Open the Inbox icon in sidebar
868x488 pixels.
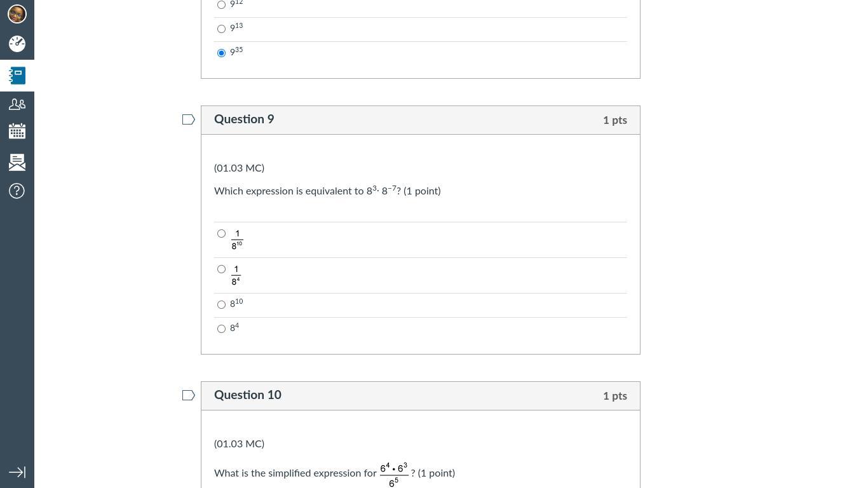coord(17,162)
